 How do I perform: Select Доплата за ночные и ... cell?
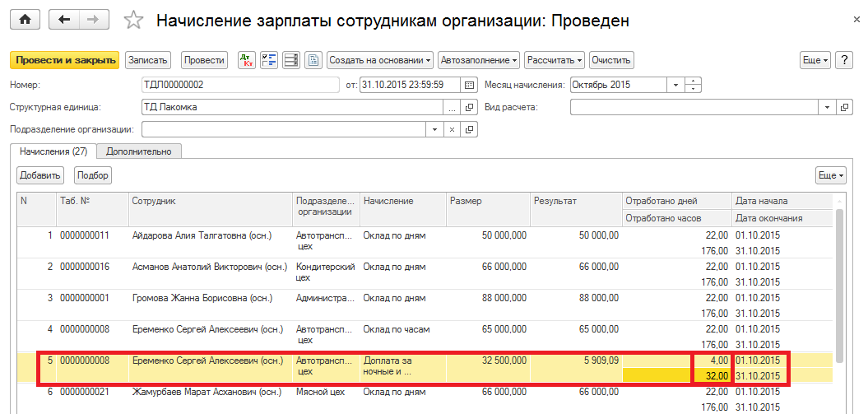coord(403,366)
